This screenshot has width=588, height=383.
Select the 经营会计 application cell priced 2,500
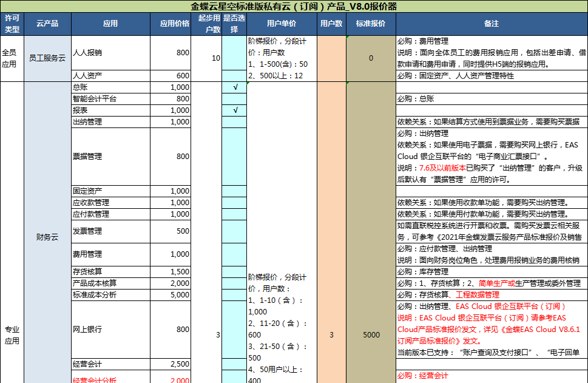coord(110,364)
